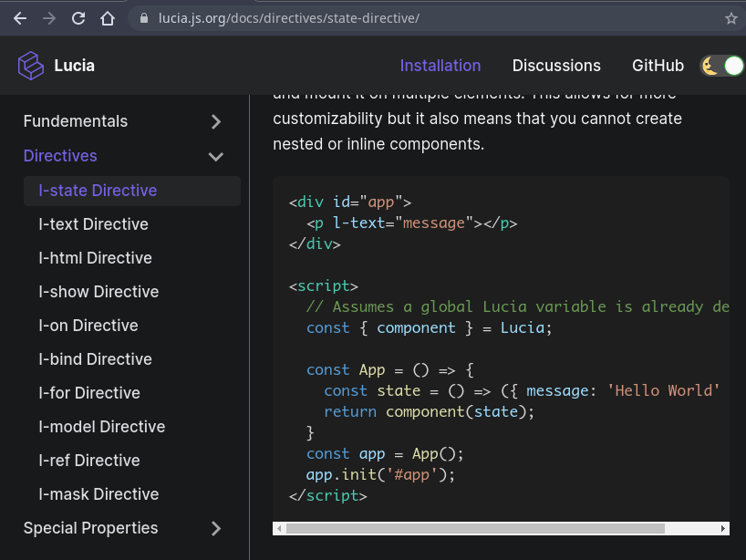The image size is (746, 560).
Task: Click the code scrollbar right arrow
Action: point(722,529)
